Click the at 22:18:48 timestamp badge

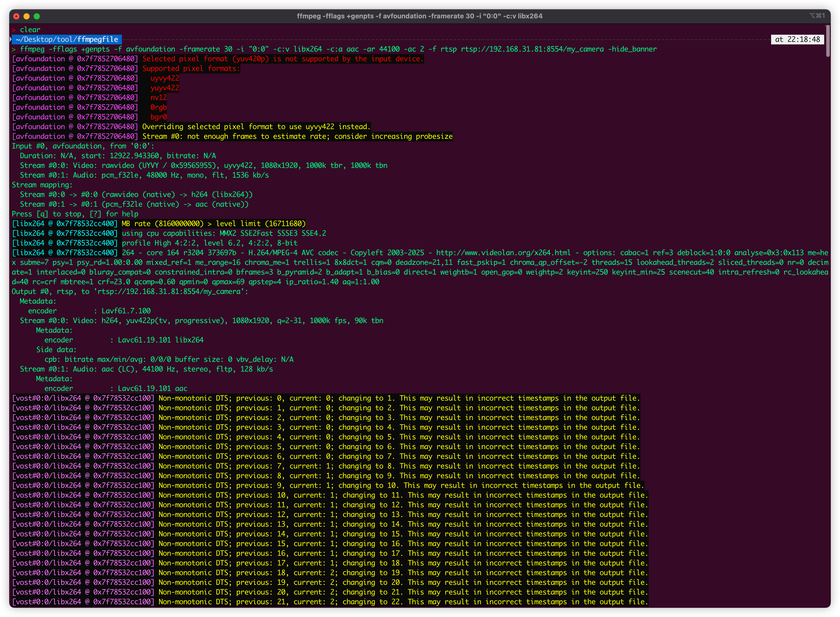coord(797,39)
